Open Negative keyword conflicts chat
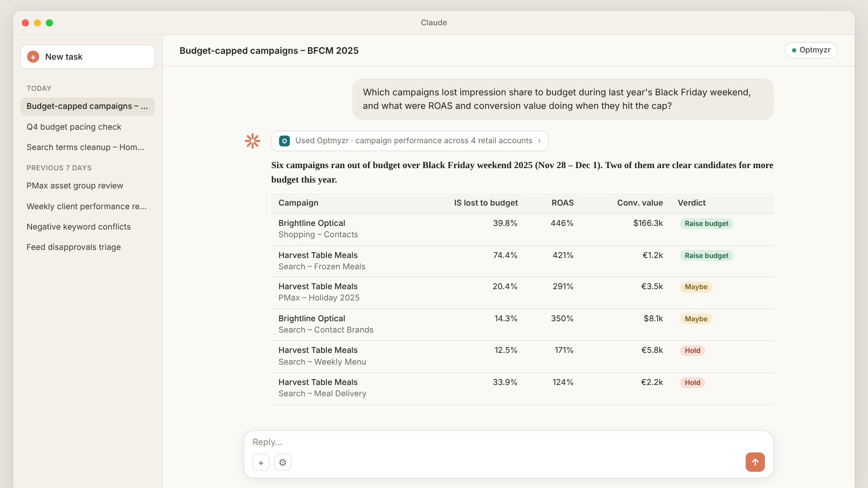The width and height of the screenshot is (868, 488). (x=88, y=227)
